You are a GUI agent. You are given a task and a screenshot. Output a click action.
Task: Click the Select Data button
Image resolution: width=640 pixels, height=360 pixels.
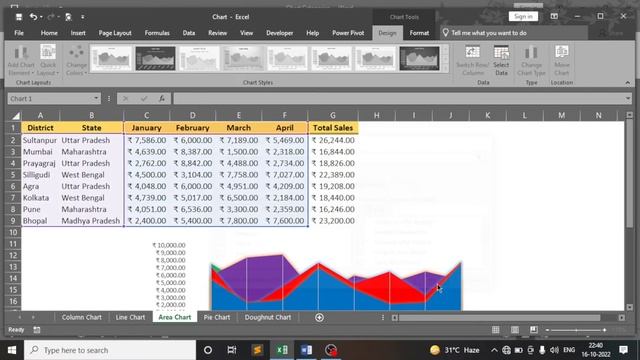[501, 60]
